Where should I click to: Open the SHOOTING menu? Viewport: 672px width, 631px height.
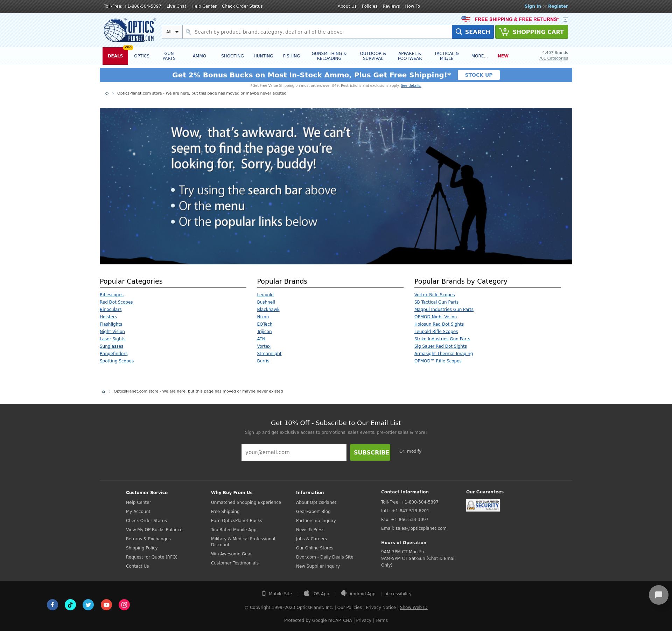232,56
